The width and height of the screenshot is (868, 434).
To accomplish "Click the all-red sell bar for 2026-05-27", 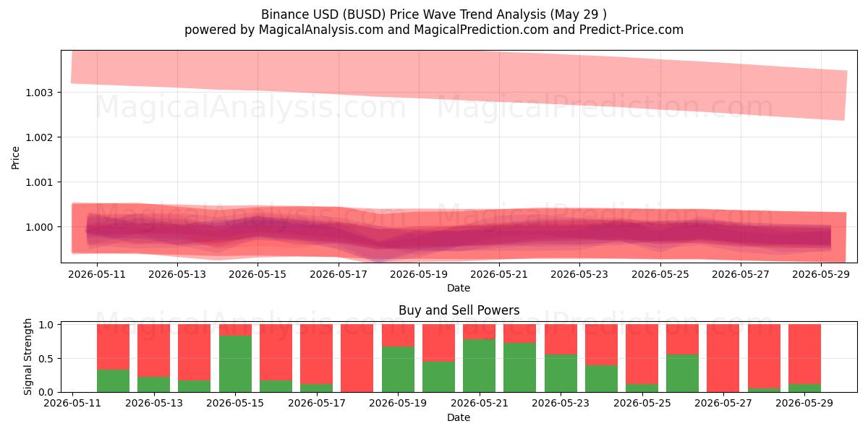I will point(723,358).
